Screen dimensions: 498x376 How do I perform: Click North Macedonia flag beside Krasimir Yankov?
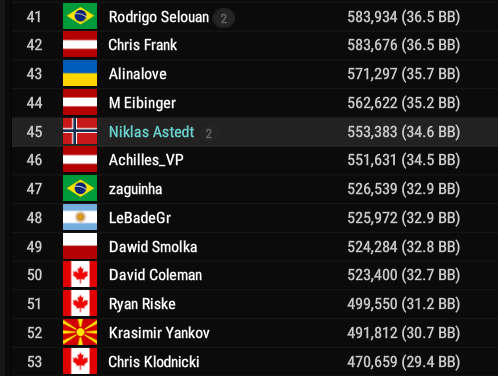tap(80, 332)
